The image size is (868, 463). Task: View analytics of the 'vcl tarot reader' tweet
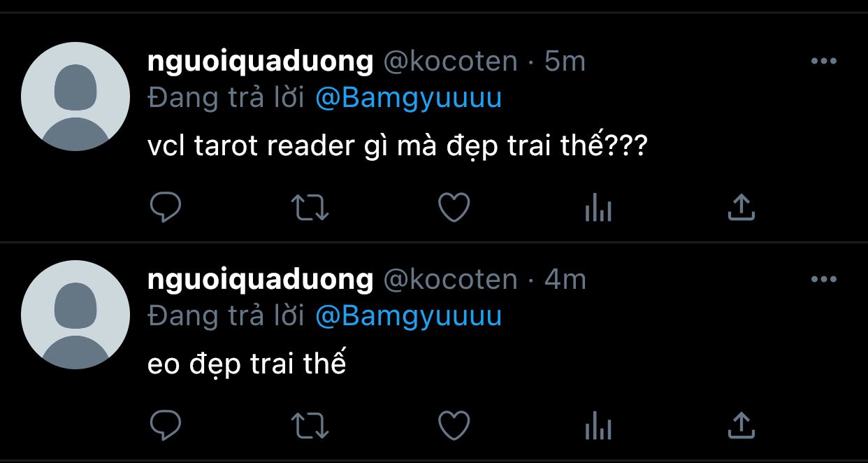point(598,208)
